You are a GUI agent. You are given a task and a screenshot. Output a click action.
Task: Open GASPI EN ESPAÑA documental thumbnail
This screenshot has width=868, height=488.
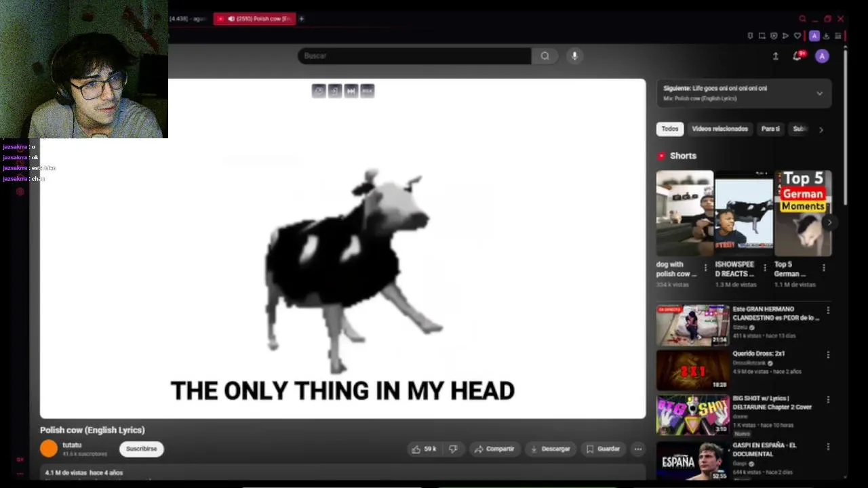click(692, 460)
